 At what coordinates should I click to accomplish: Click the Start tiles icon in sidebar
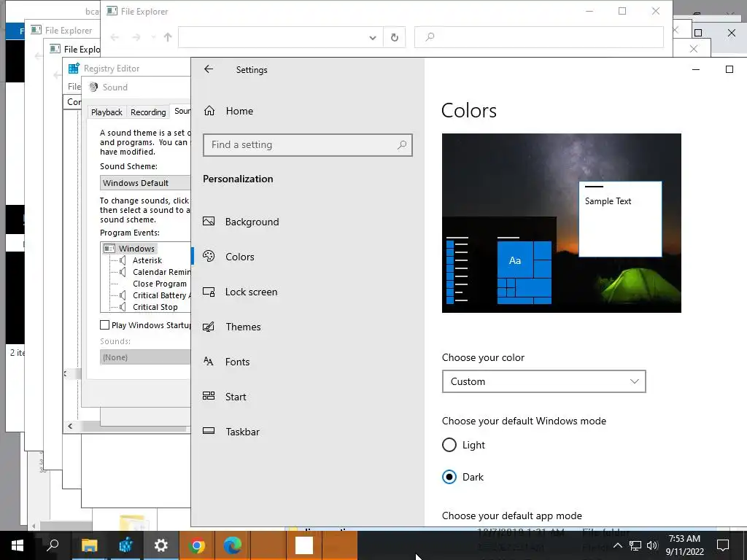[209, 396]
